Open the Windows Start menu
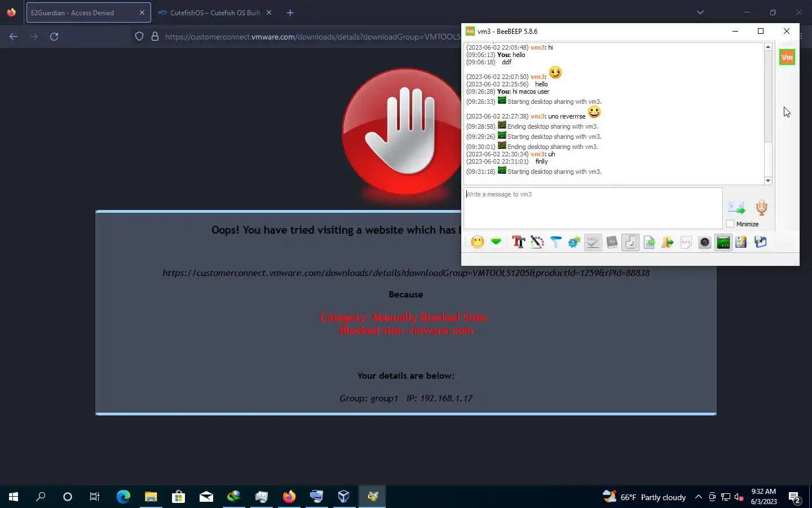 [14, 497]
